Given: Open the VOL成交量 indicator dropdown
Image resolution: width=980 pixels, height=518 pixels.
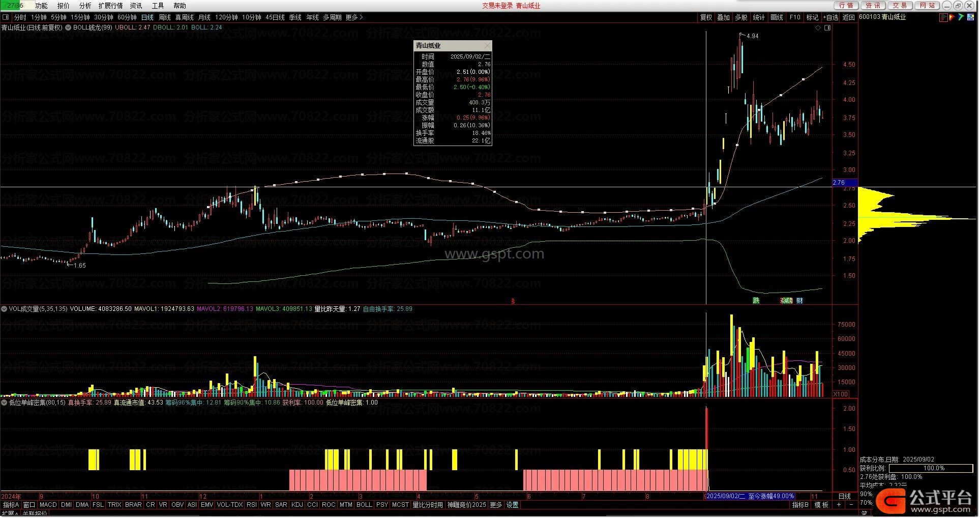Looking at the screenshot, I should tap(4, 309).
